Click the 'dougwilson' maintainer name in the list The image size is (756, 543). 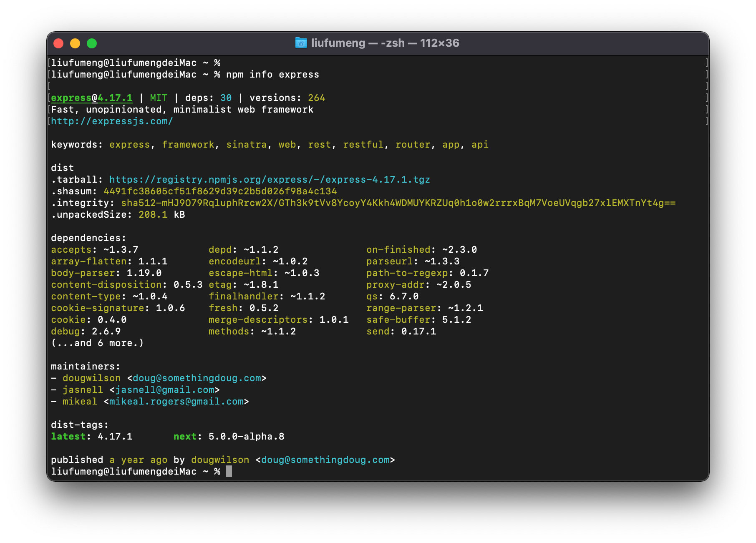[91, 378]
